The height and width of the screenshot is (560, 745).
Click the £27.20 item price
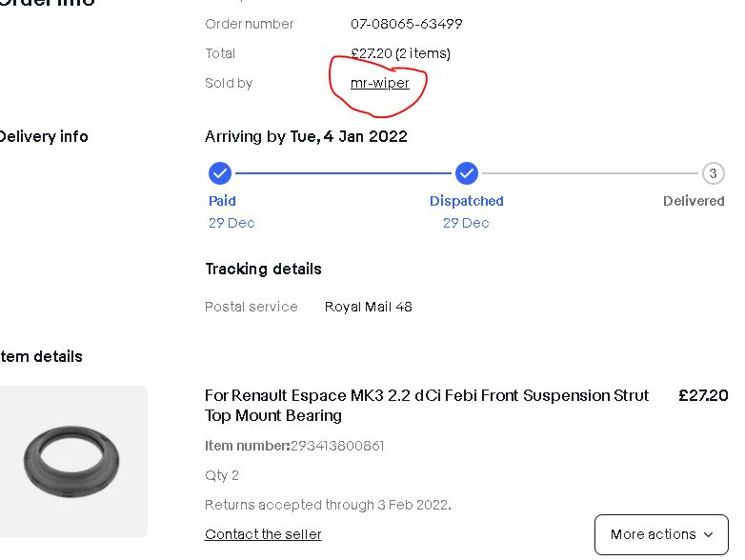coord(702,395)
